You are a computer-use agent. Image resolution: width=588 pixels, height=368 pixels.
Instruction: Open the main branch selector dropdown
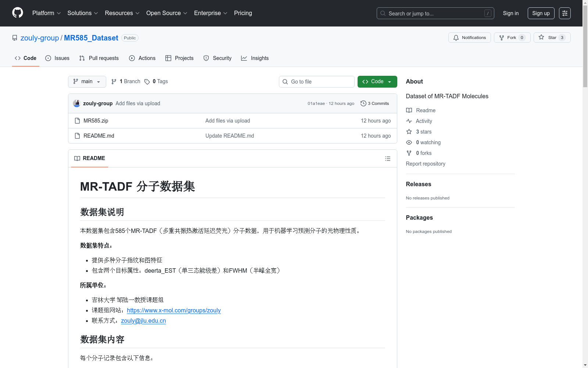(x=87, y=82)
